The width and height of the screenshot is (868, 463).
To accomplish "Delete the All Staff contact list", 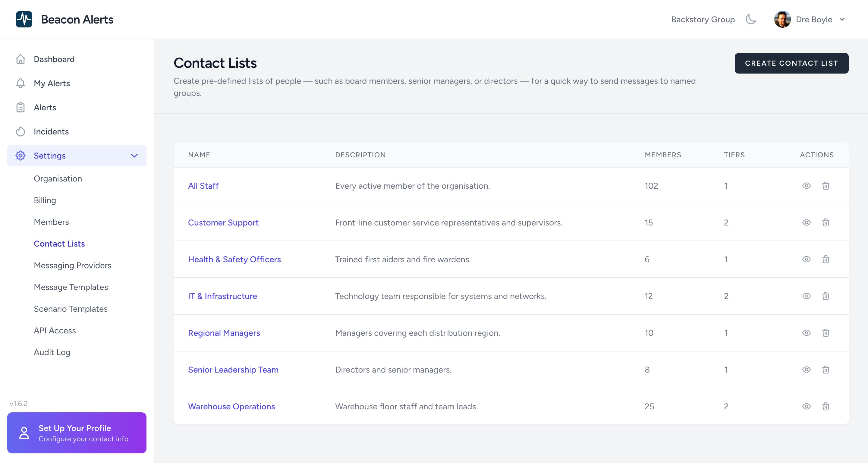I will coord(826,186).
